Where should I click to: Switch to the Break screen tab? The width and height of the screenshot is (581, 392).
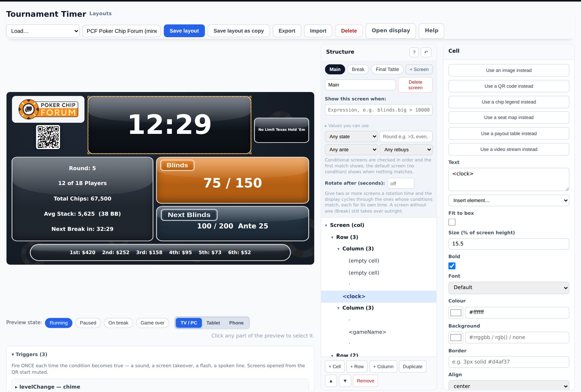pyautogui.click(x=358, y=69)
